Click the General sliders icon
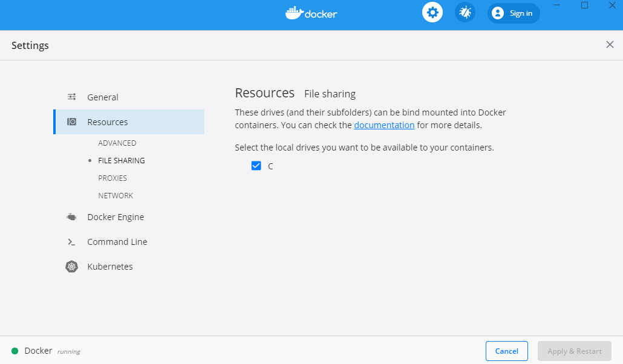Screen dimensions: 623x364 (71, 97)
